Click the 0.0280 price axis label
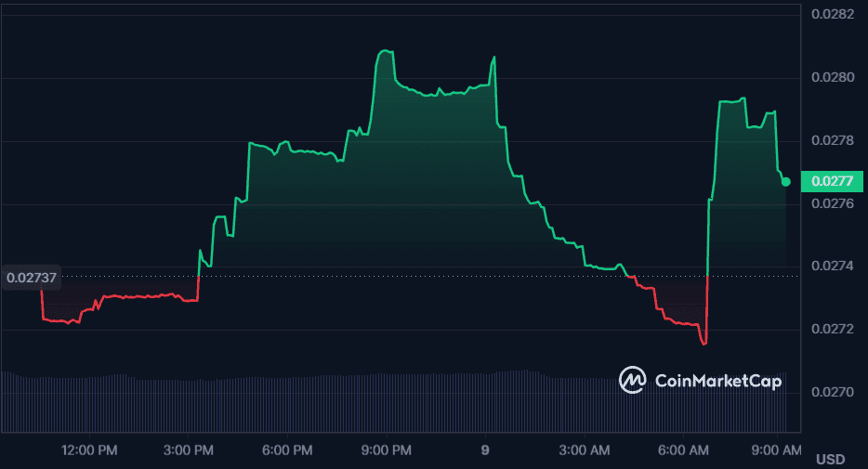Viewport: 868px width, 469px height. click(x=832, y=77)
